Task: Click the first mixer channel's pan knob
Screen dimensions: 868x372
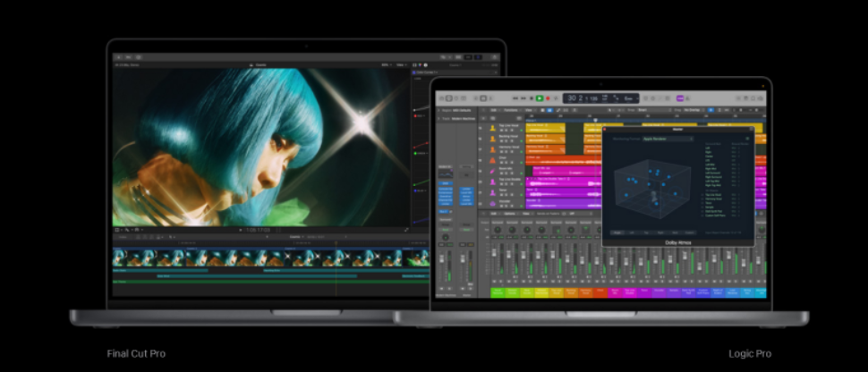Action: coord(498,229)
